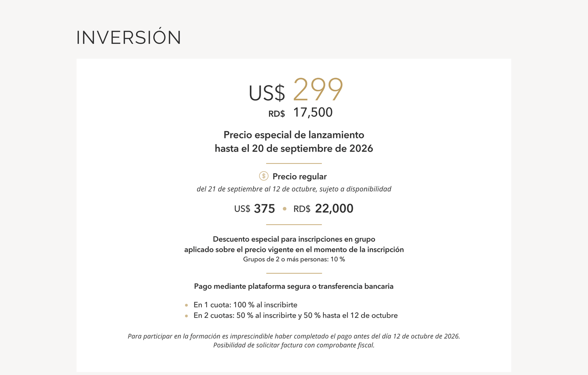Click the 'Grupos de 2 o más personas: 10 %' line
This screenshot has width=588, height=375.
[294, 259]
